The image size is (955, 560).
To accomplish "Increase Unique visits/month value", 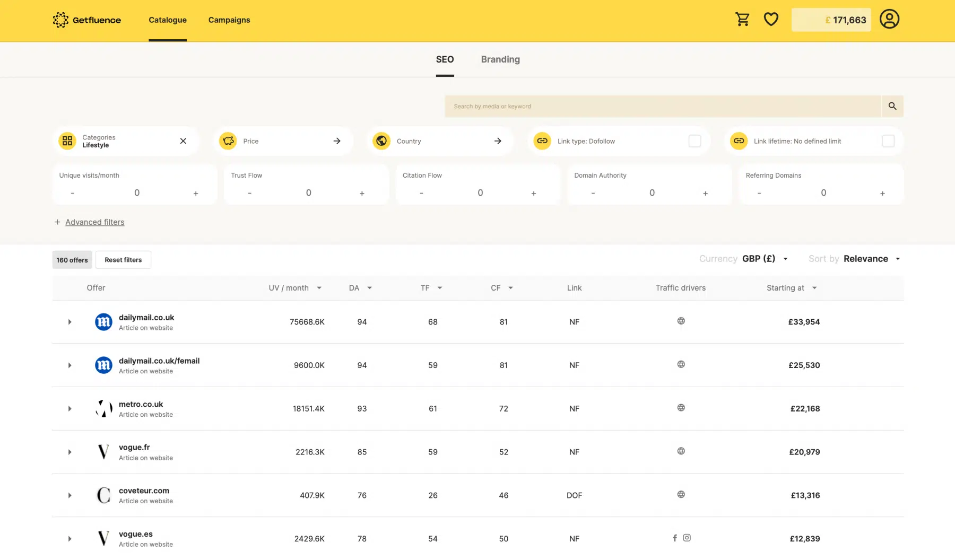I will pos(196,194).
